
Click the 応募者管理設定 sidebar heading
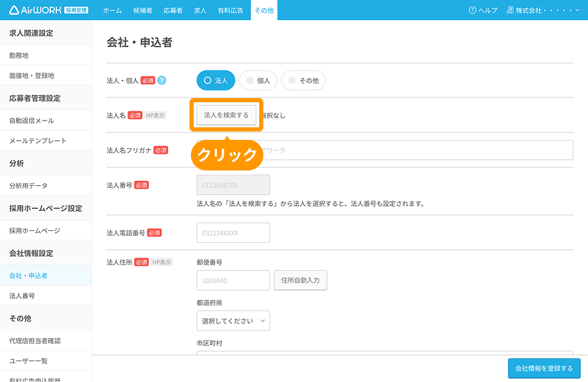pyautogui.click(x=35, y=98)
